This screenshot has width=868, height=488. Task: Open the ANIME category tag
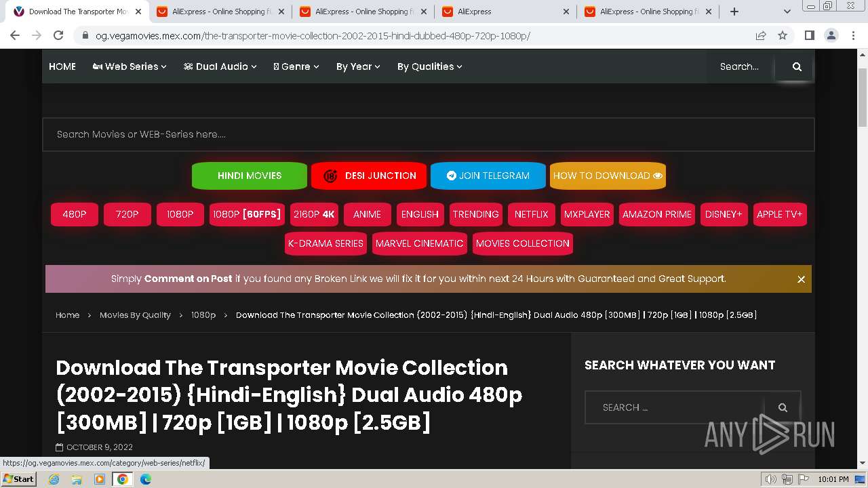pyautogui.click(x=368, y=214)
